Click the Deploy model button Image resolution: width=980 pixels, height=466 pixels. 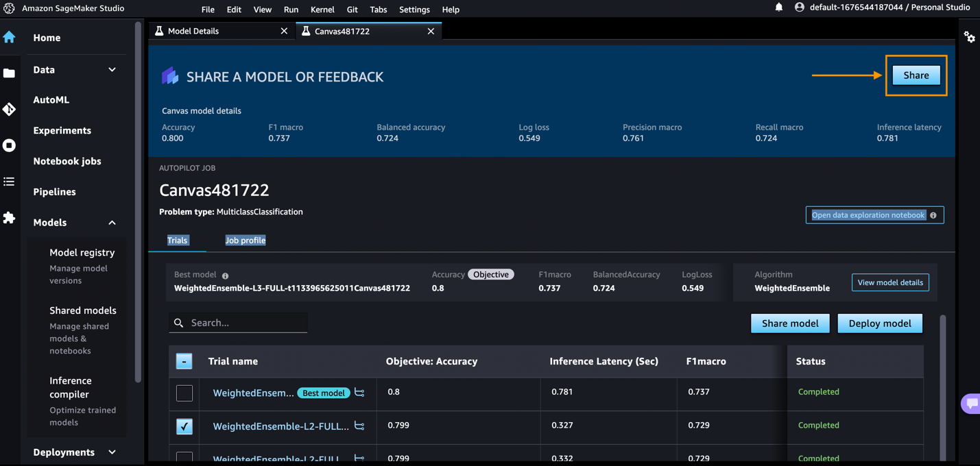pos(880,323)
